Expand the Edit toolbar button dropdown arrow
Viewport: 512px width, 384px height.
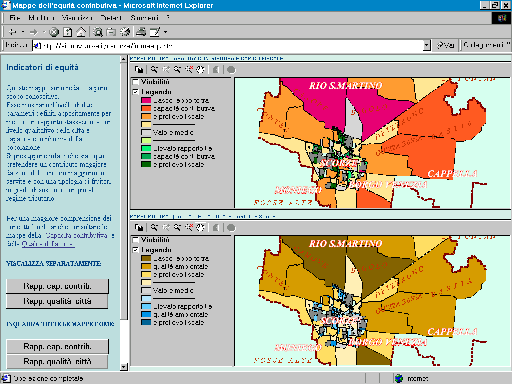tap(165, 32)
